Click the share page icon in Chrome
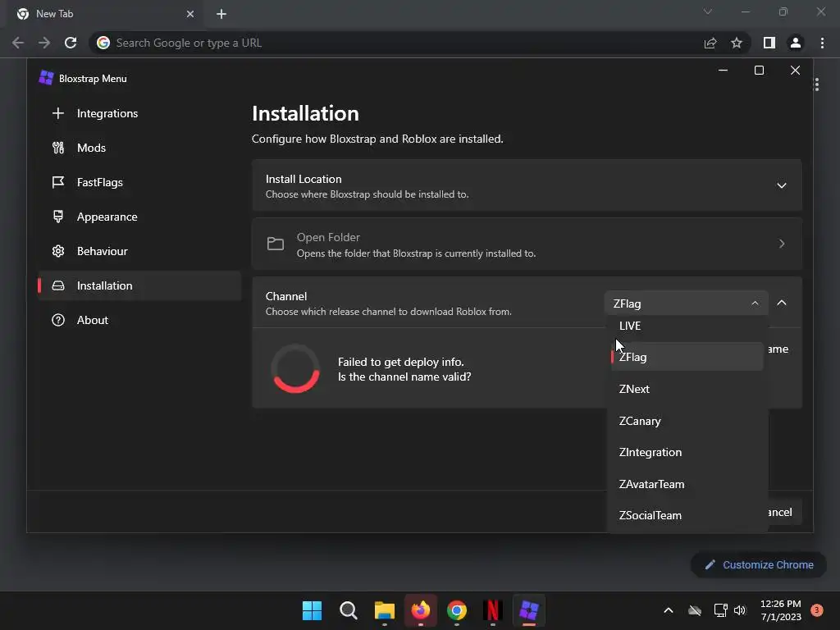 click(x=710, y=43)
